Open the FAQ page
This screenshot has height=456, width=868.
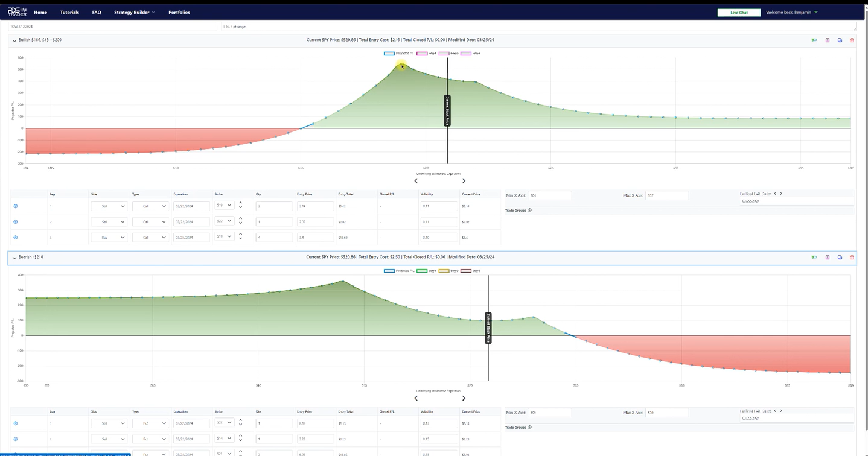click(x=97, y=12)
